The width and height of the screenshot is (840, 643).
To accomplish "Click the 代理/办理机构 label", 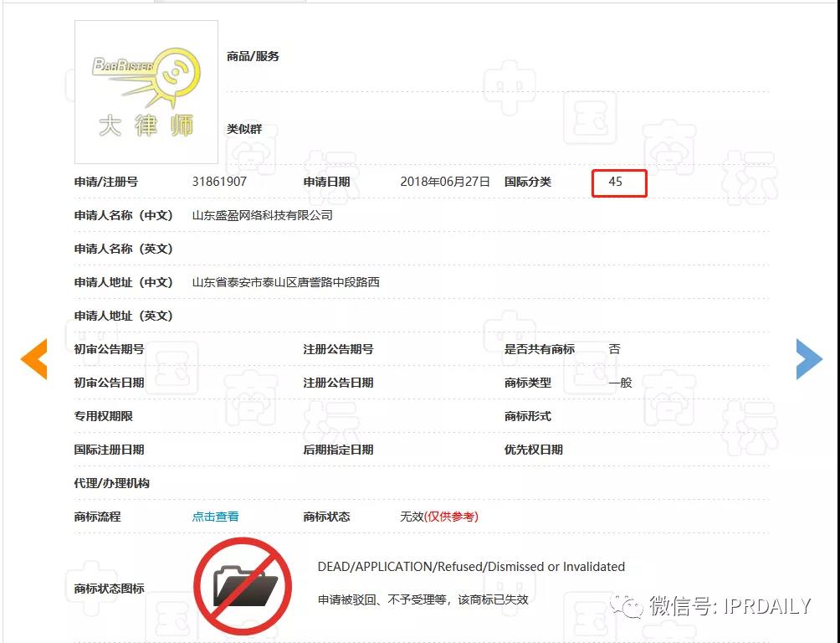I will point(112,483).
